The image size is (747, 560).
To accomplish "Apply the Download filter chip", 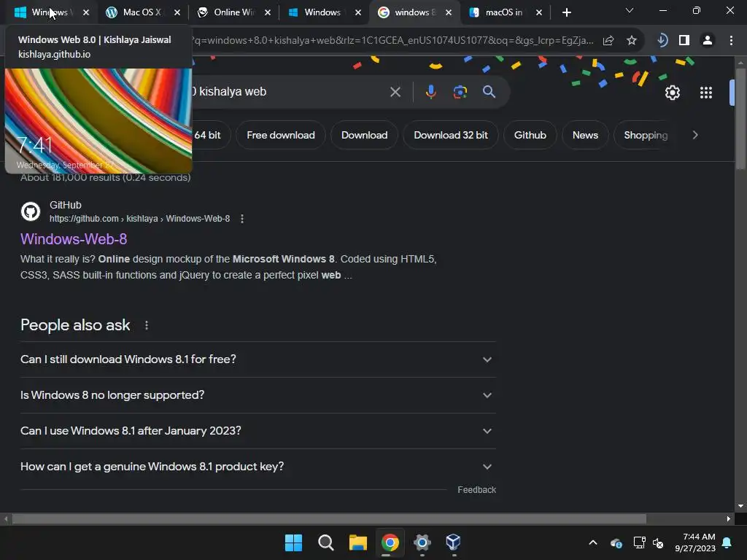I will tap(365, 135).
